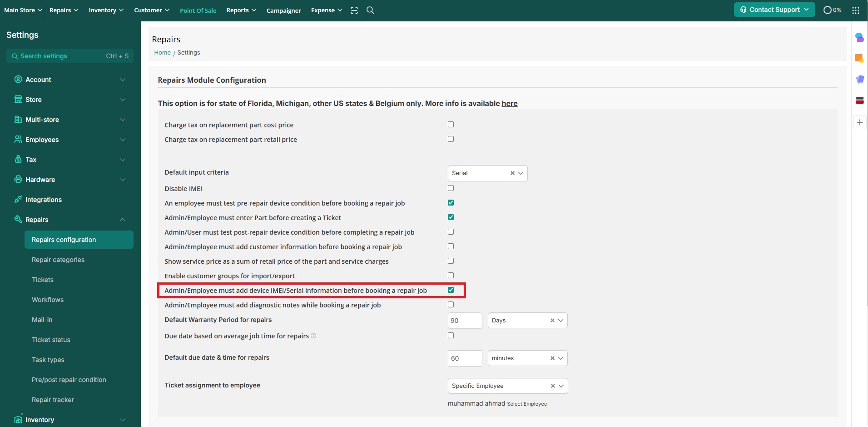Follow the 'here' more info link
Image resolution: width=868 pixels, height=427 pixels.
[509, 104]
